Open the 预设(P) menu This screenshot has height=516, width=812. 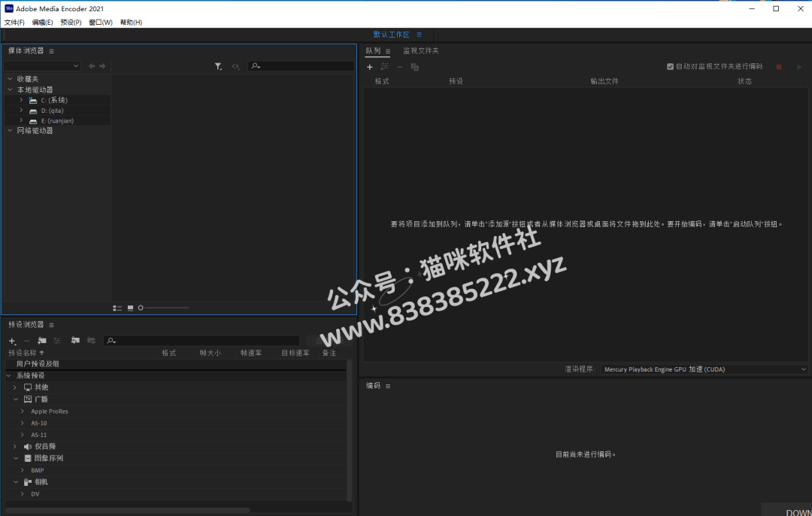click(71, 23)
